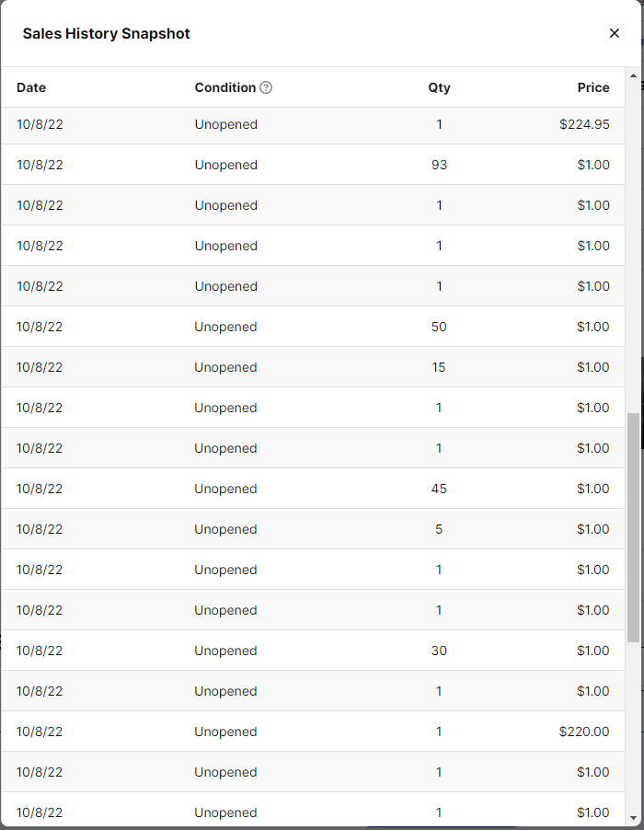The width and height of the screenshot is (644, 830).
Task: Click the Qty column header
Action: pyautogui.click(x=439, y=87)
